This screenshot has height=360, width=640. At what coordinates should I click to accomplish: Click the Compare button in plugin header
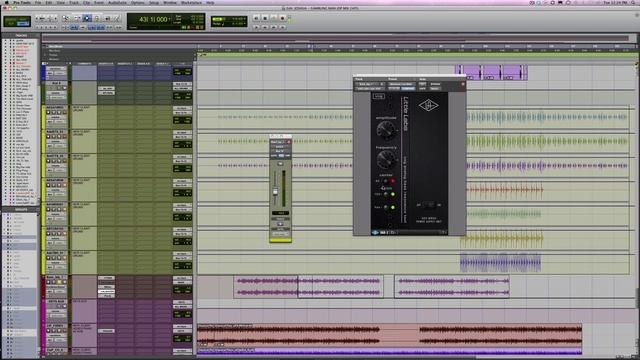(407, 89)
